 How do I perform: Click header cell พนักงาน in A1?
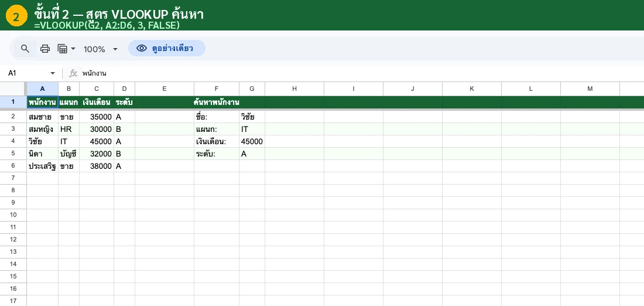(x=42, y=102)
